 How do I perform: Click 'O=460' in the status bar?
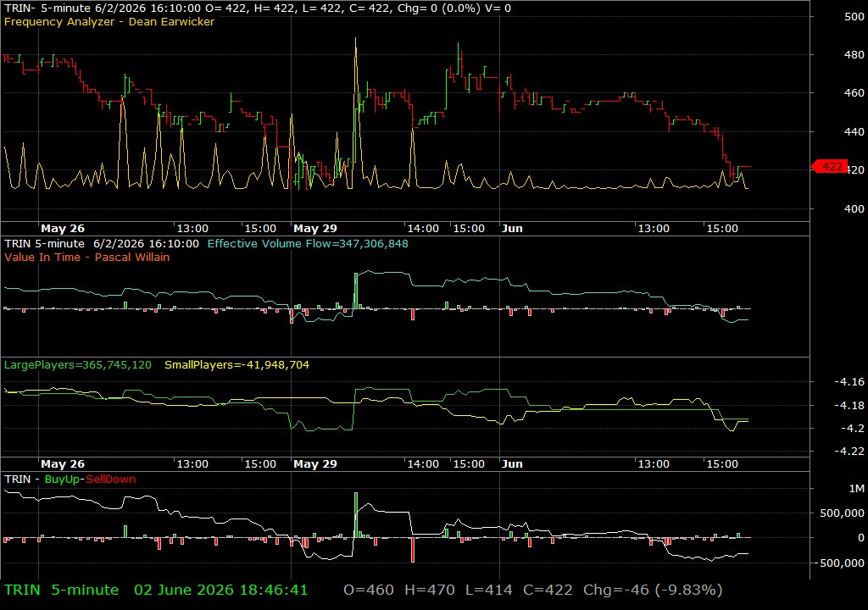(x=369, y=590)
